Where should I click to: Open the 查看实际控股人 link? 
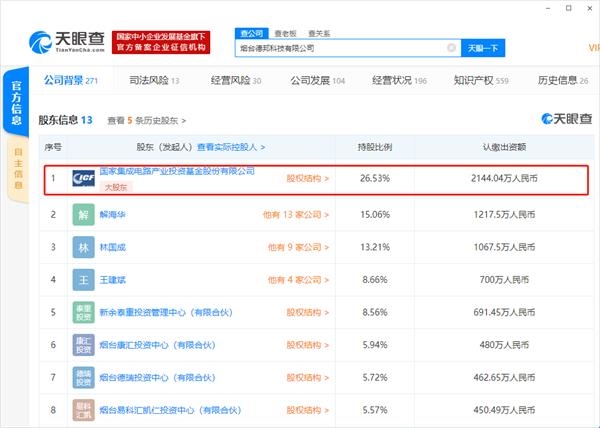tap(229, 147)
